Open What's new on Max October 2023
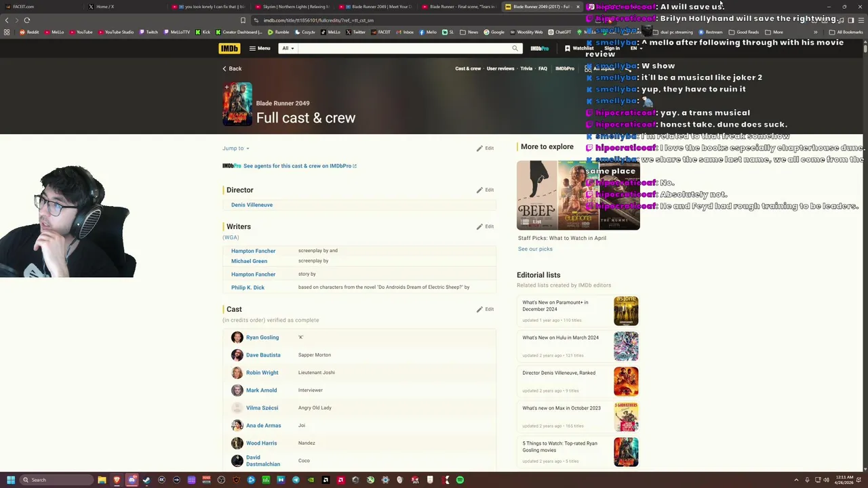 tap(561, 408)
